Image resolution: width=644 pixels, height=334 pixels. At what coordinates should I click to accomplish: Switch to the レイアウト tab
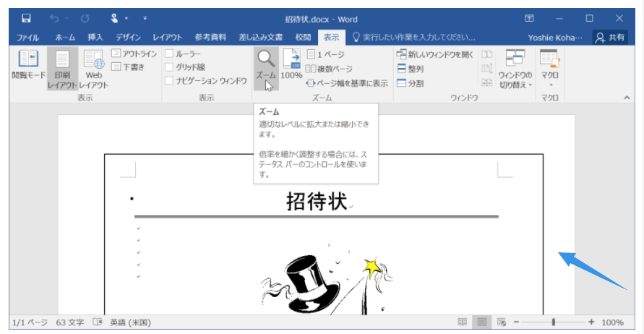point(168,38)
